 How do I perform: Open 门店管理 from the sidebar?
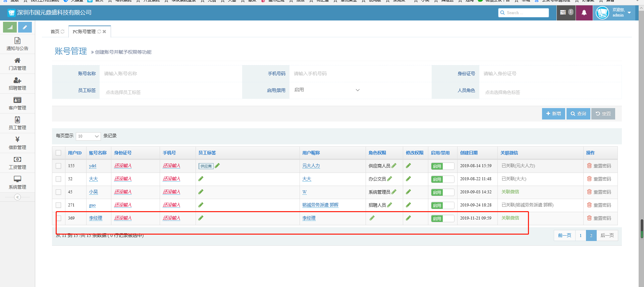[x=17, y=64]
